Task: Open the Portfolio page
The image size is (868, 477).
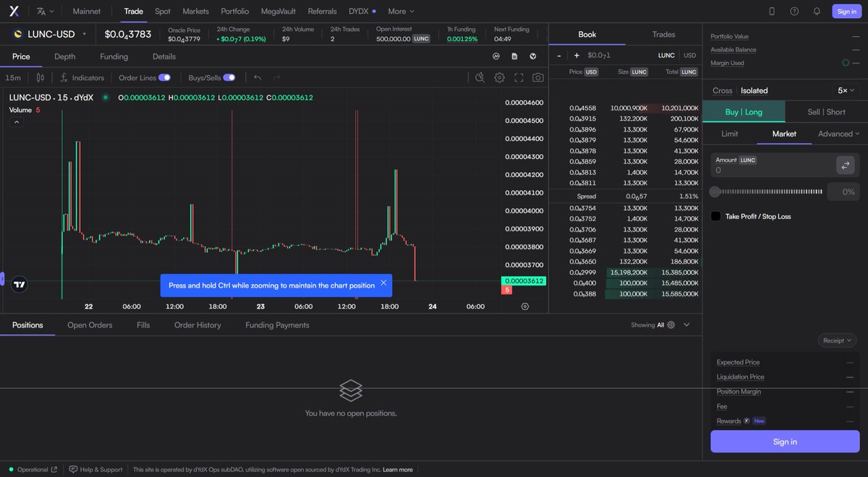Action: pos(235,12)
